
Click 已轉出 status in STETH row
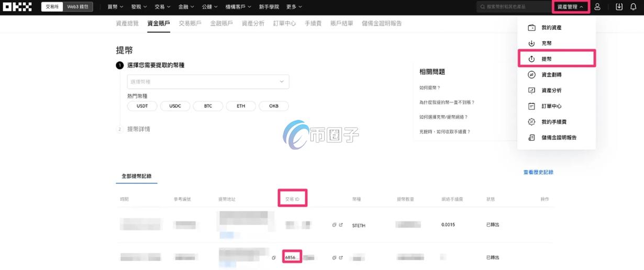pos(493,225)
